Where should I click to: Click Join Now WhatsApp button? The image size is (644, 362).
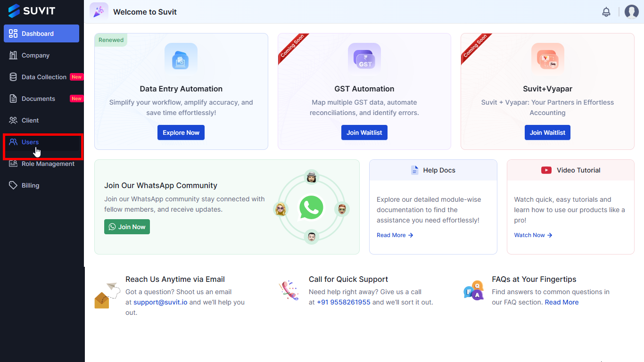[x=127, y=227]
